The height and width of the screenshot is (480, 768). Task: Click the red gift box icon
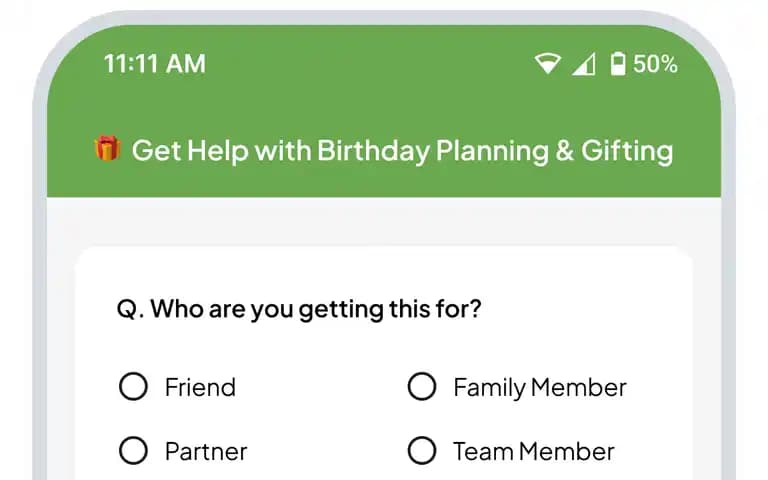(107, 148)
